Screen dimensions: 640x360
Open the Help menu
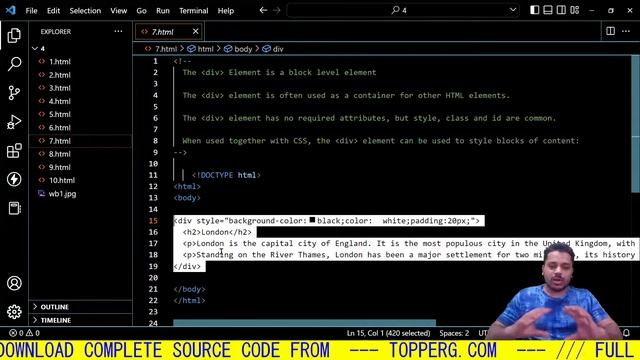pos(226,11)
